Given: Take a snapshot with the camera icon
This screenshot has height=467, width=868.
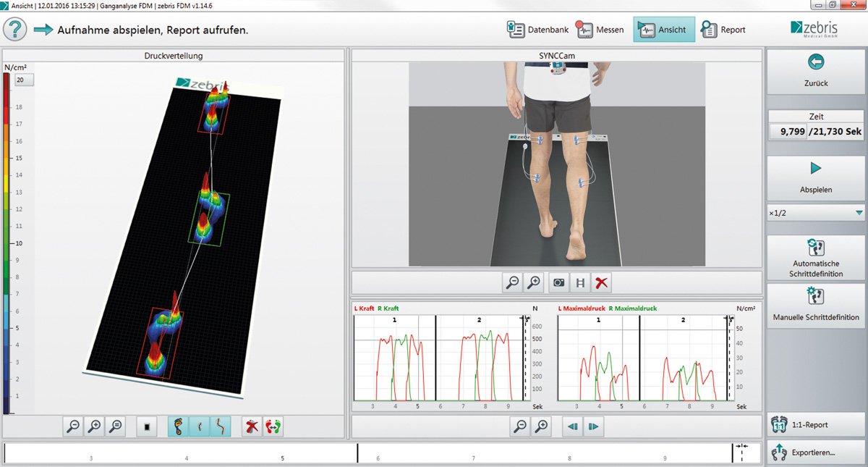Looking at the screenshot, I should (559, 283).
